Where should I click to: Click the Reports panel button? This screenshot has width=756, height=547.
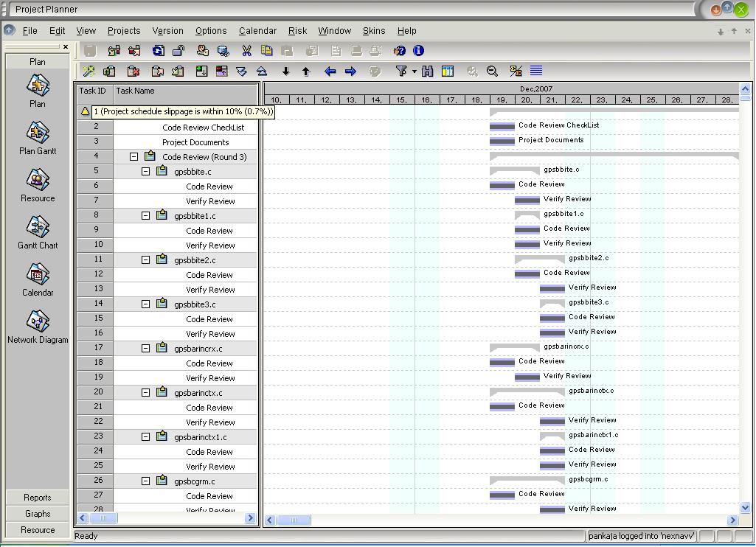tap(38, 498)
